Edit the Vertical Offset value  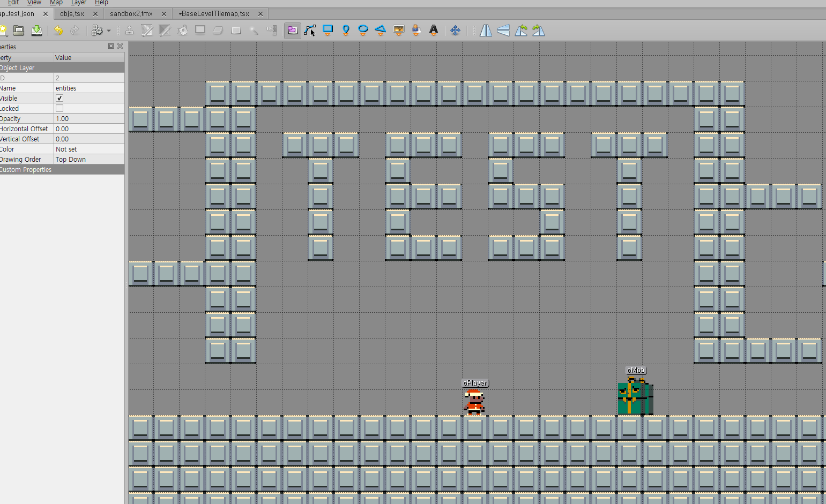89,139
